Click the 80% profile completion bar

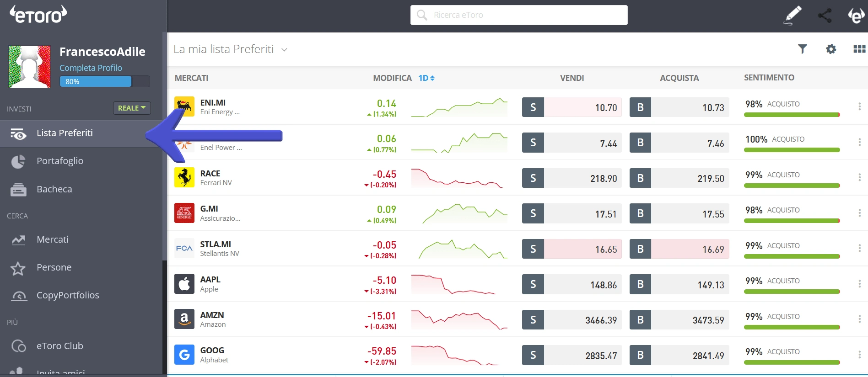[x=105, y=81]
